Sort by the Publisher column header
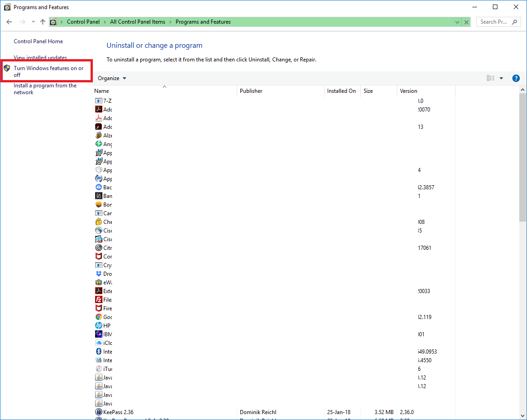The height and width of the screenshot is (420, 527). [281, 91]
